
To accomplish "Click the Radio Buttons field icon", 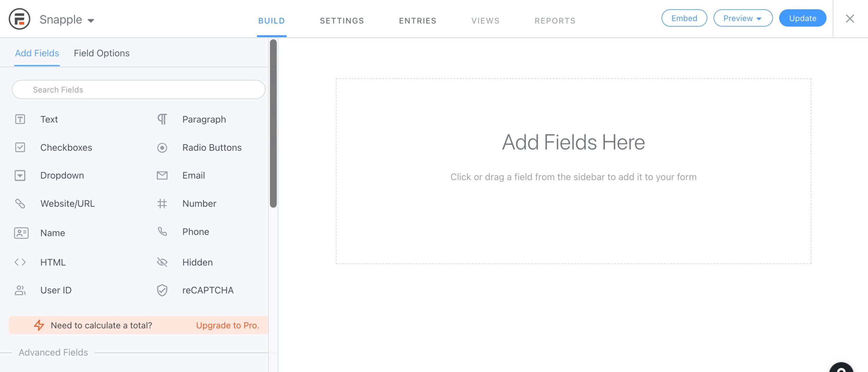I will click(162, 147).
